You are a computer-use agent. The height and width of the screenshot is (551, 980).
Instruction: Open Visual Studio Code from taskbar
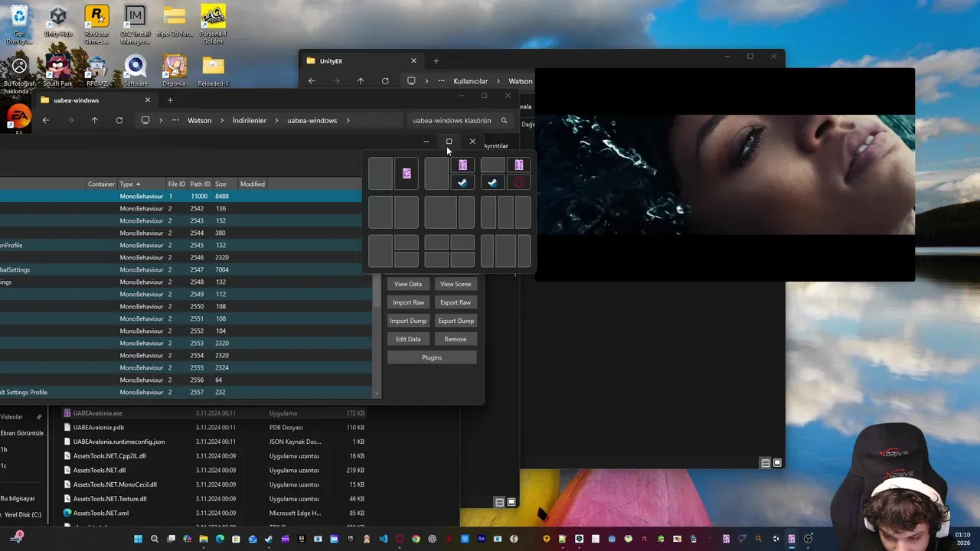point(384,539)
